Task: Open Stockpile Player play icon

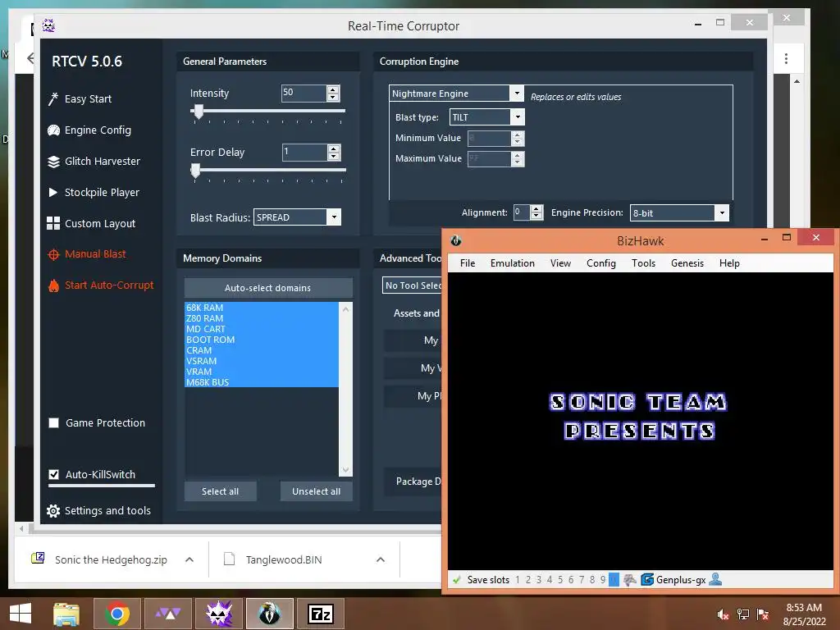Action: 53,192
